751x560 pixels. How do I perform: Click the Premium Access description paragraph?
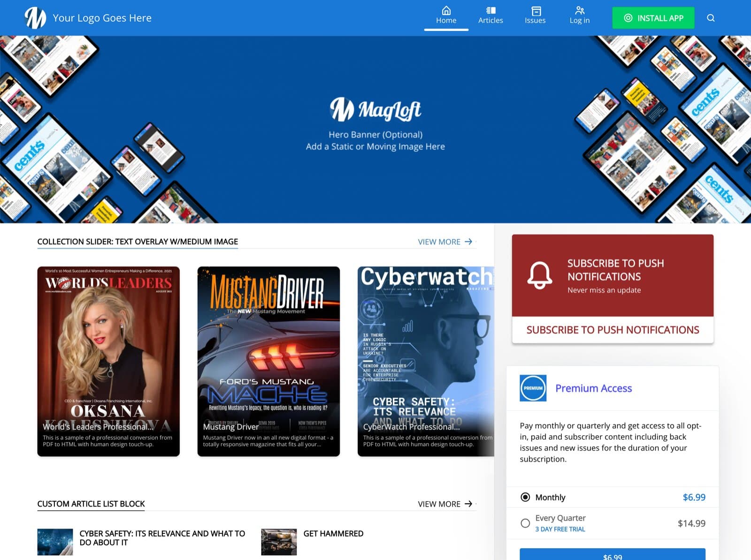tap(610, 442)
